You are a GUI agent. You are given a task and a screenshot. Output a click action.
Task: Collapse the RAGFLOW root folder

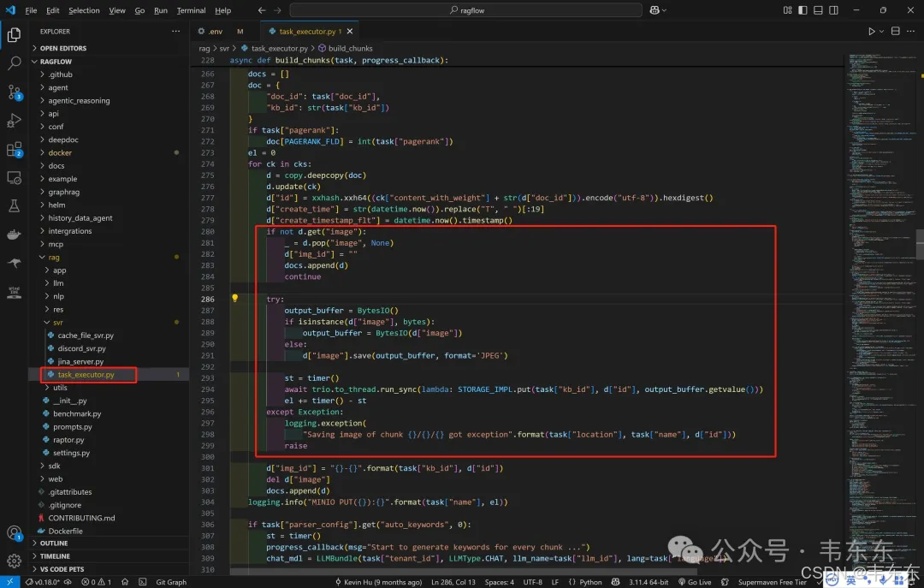pyautogui.click(x=110, y=62)
